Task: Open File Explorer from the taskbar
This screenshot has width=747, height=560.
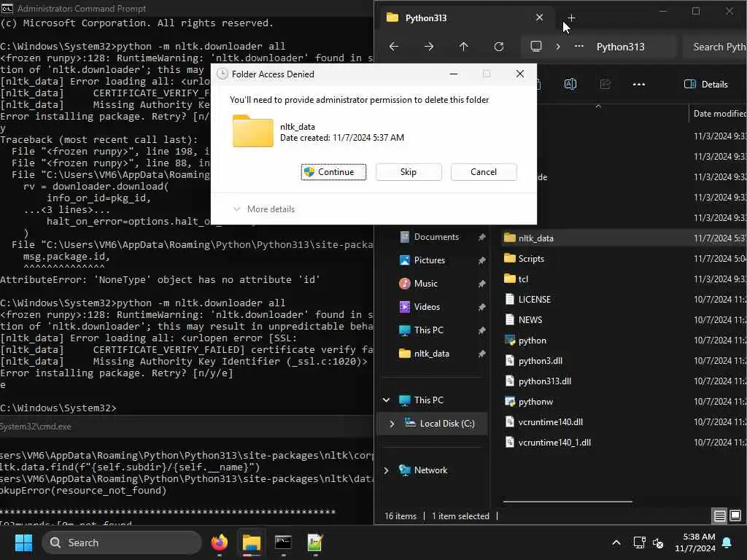Action: [x=251, y=542]
